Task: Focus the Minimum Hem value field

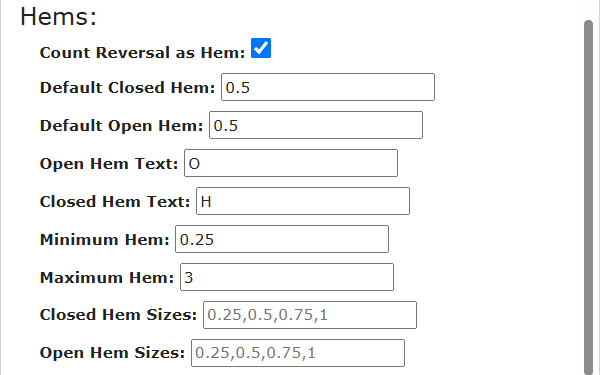Action: point(282,239)
